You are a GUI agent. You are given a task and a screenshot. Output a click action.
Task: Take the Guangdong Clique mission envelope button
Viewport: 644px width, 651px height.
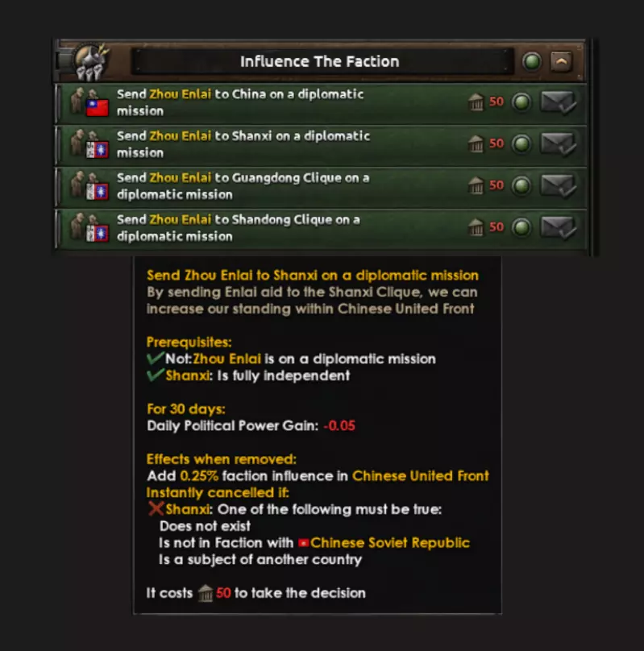pyautogui.click(x=559, y=185)
